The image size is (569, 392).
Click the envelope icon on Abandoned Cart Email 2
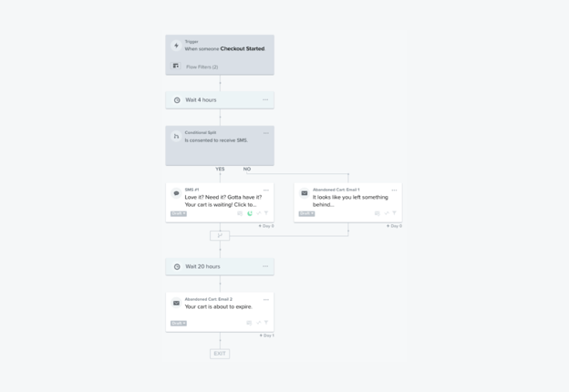176,303
